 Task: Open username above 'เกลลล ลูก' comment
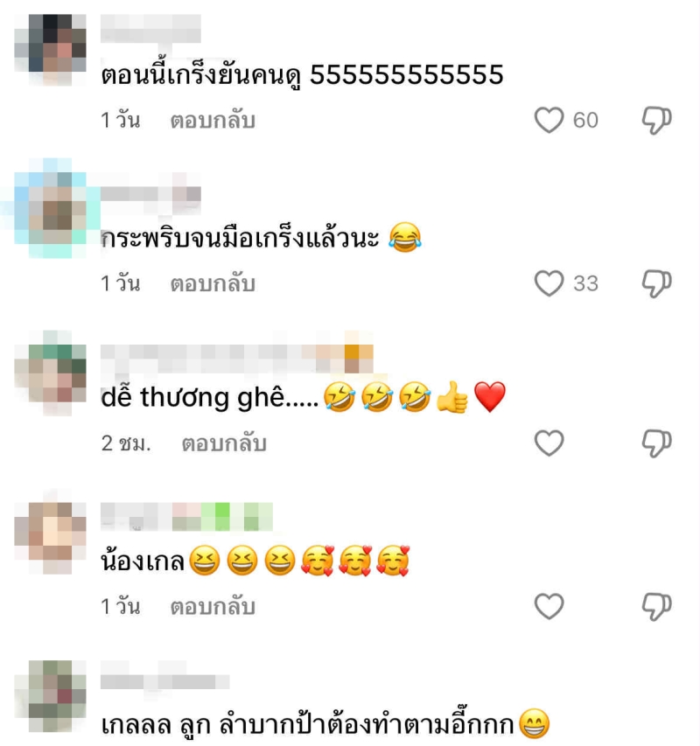[164, 682]
